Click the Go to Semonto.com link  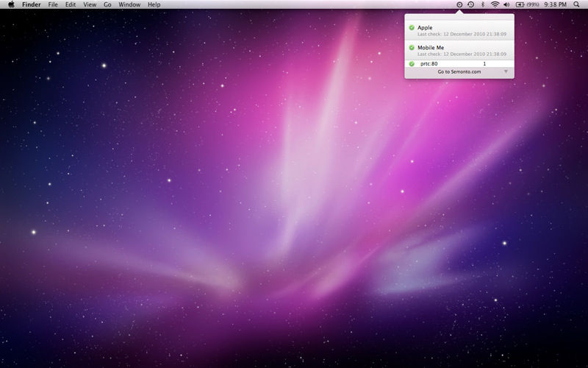tap(459, 71)
